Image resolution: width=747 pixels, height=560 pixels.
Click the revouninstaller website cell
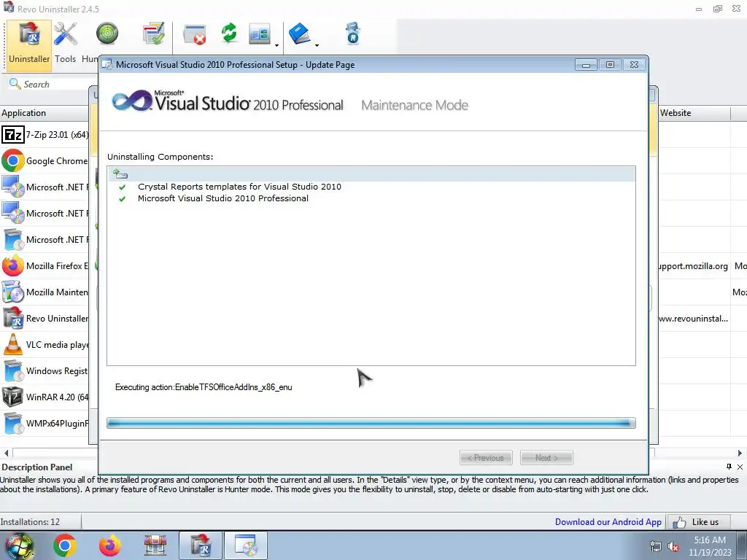click(x=693, y=318)
